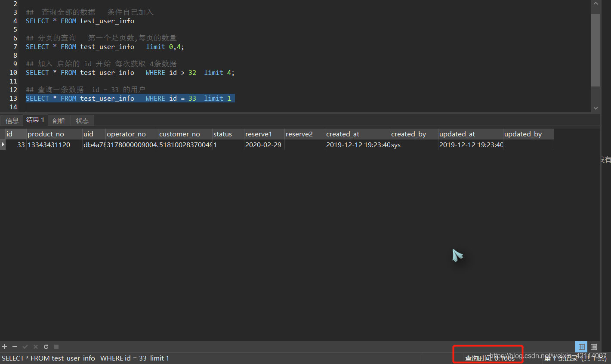This screenshot has height=364, width=611.
Task: Click the apply changes checkmark icon
Action: tap(25, 346)
